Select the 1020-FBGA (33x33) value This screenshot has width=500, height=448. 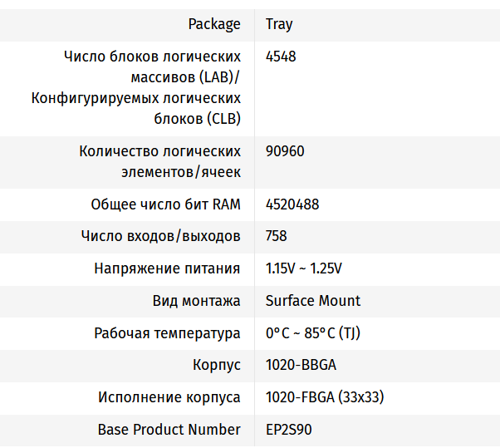[324, 397]
